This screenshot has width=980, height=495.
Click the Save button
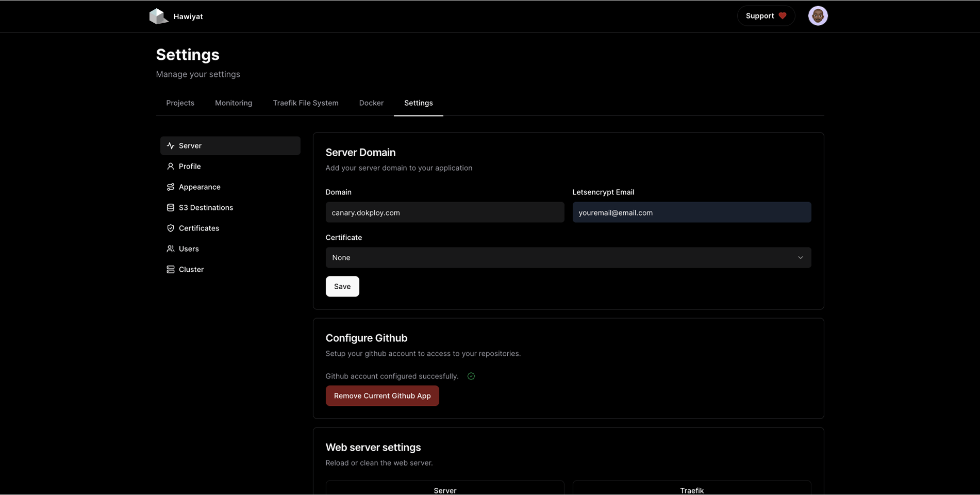click(342, 287)
